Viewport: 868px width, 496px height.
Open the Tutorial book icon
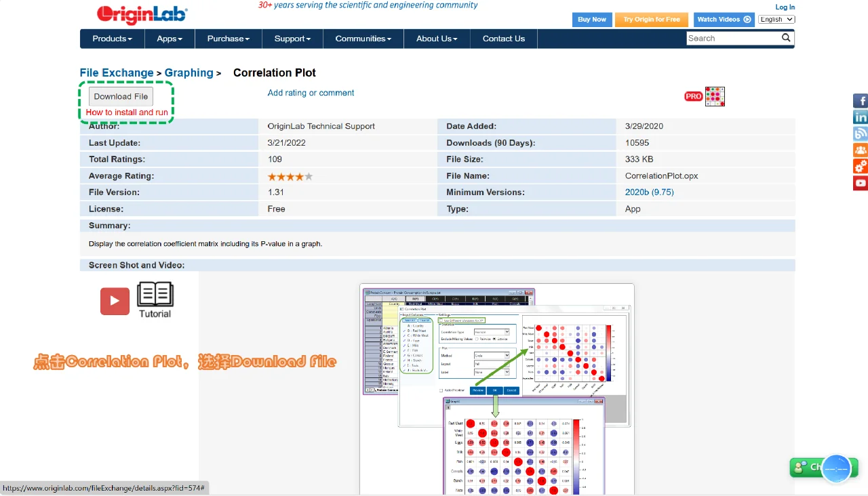pos(155,299)
